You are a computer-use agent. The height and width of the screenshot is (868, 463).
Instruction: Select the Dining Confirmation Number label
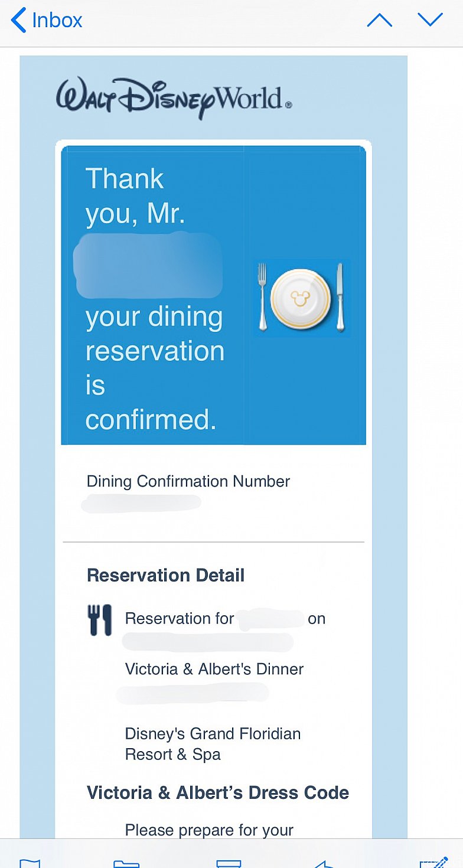click(x=188, y=481)
